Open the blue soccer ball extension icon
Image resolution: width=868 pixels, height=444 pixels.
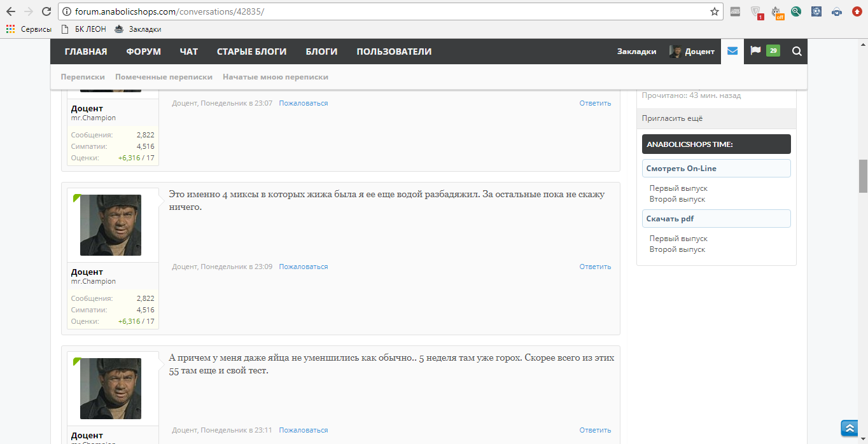coord(816,11)
